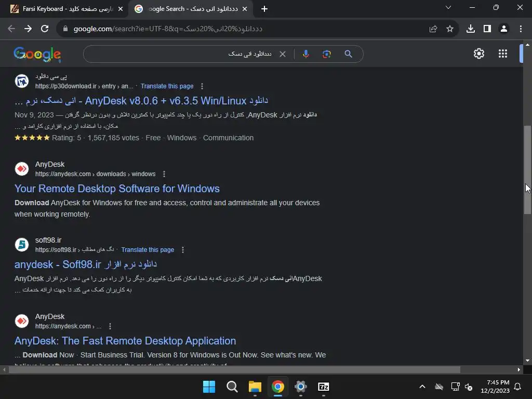Click the horizontal scrollbar thumb

(234, 369)
